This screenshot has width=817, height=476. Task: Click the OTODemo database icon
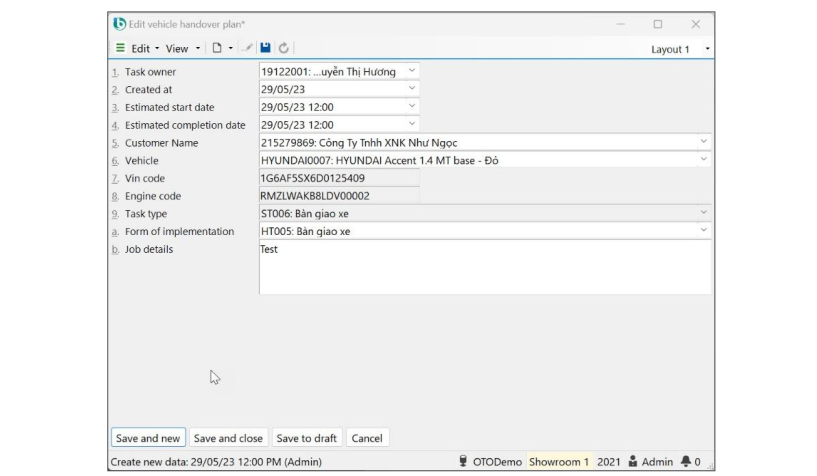(x=463, y=462)
